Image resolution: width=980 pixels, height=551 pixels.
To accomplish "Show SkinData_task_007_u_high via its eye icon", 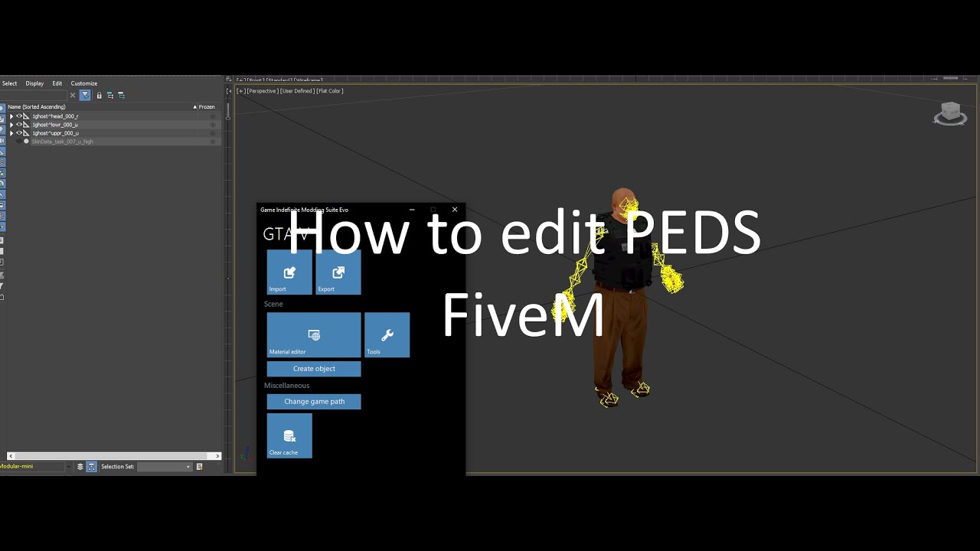I will point(19,142).
